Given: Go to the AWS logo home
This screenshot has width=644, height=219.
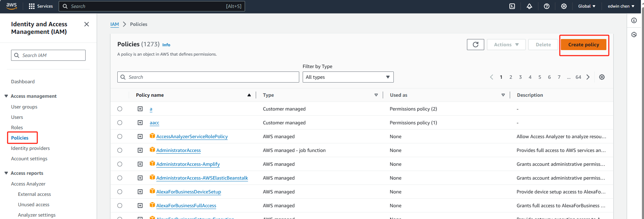Looking at the screenshot, I should point(11,6).
